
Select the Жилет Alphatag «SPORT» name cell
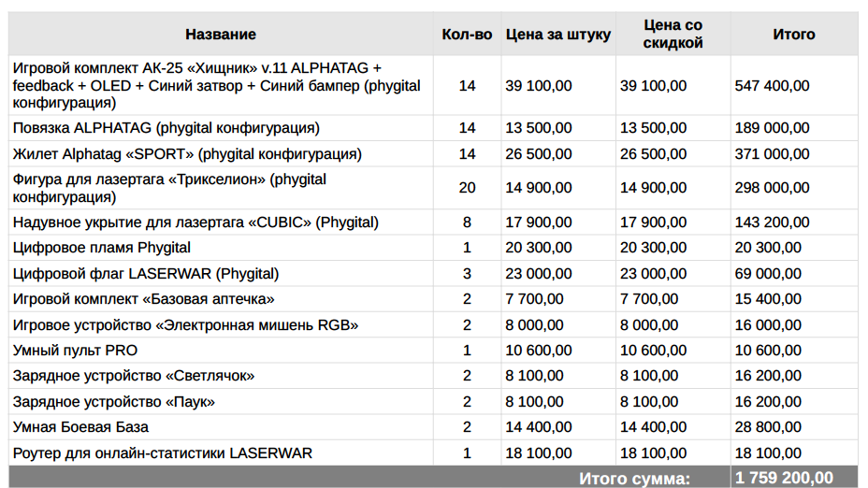click(187, 154)
